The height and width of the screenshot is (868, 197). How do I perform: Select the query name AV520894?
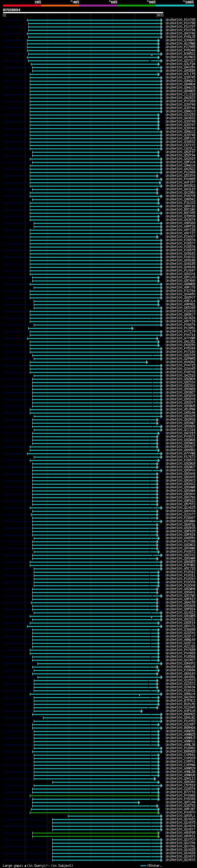[x=11, y=10]
